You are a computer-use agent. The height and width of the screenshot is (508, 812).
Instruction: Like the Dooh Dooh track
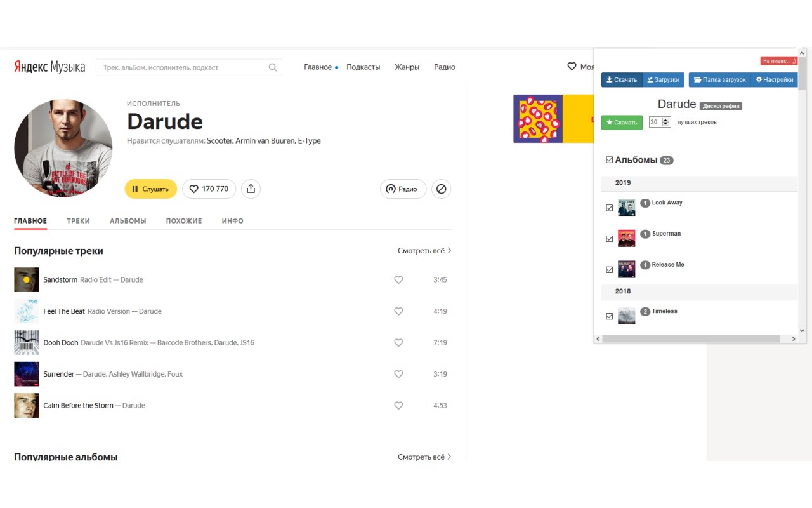click(x=398, y=342)
